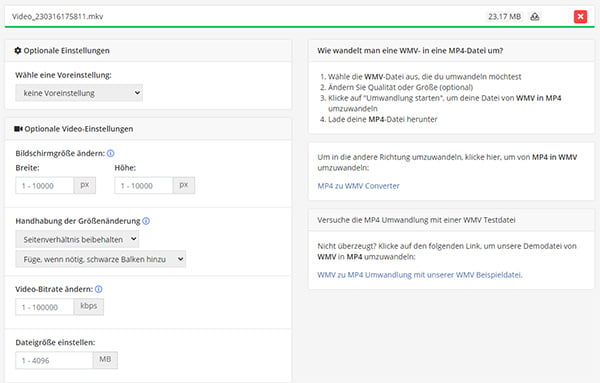Focus the Breite width input field

click(x=45, y=186)
